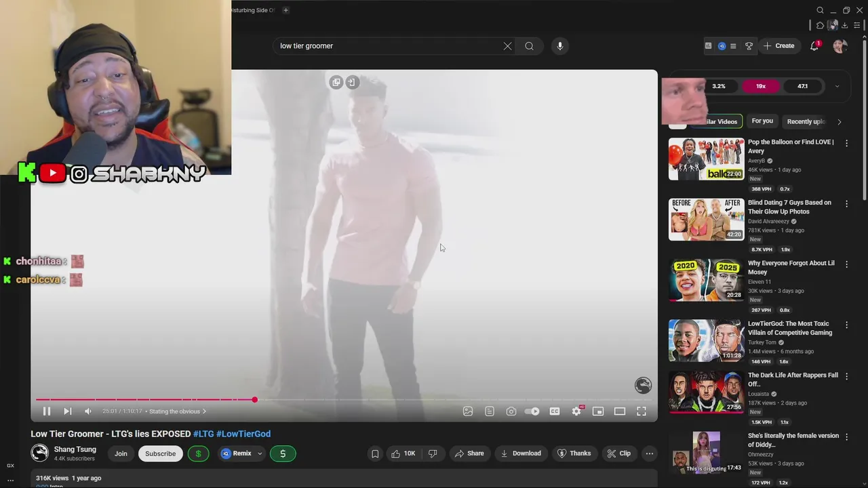Open options for 'The Dark Life After Rappers' video
Image resolution: width=868 pixels, height=488 pixels.
846,376
